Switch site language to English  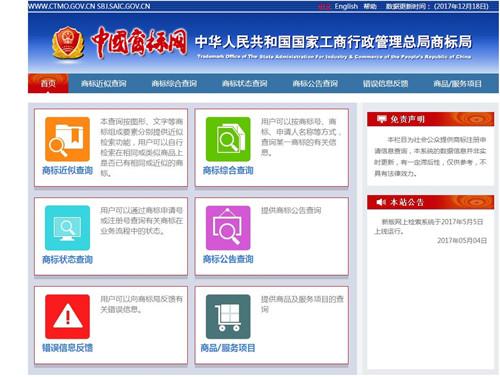(346, 6)
